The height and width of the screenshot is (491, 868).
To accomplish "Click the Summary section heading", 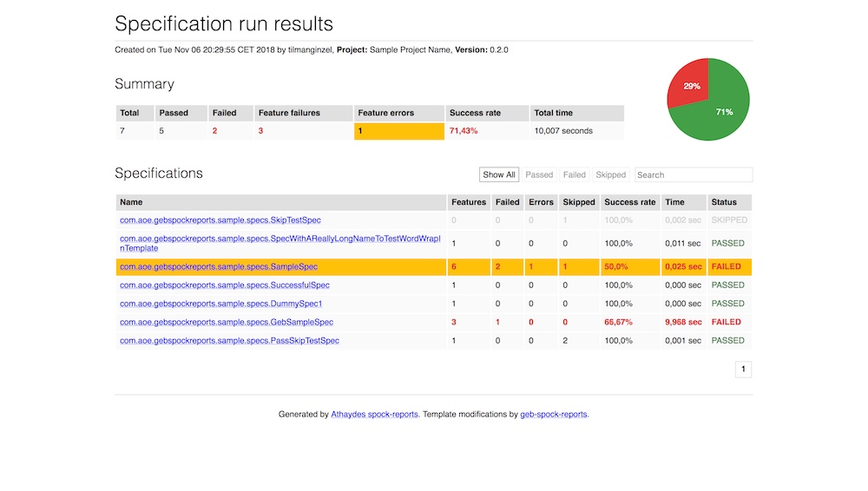I will click(144, 83).
